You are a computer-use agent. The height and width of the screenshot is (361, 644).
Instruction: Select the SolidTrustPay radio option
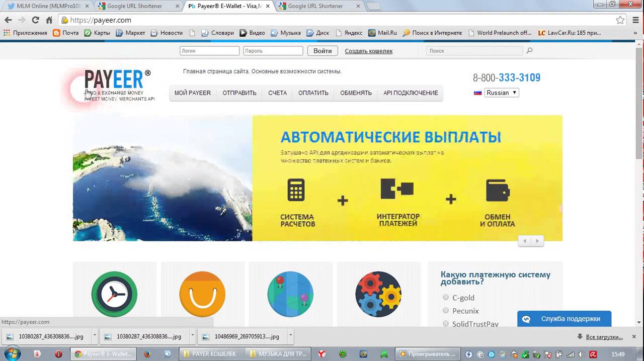pos(446,324)
